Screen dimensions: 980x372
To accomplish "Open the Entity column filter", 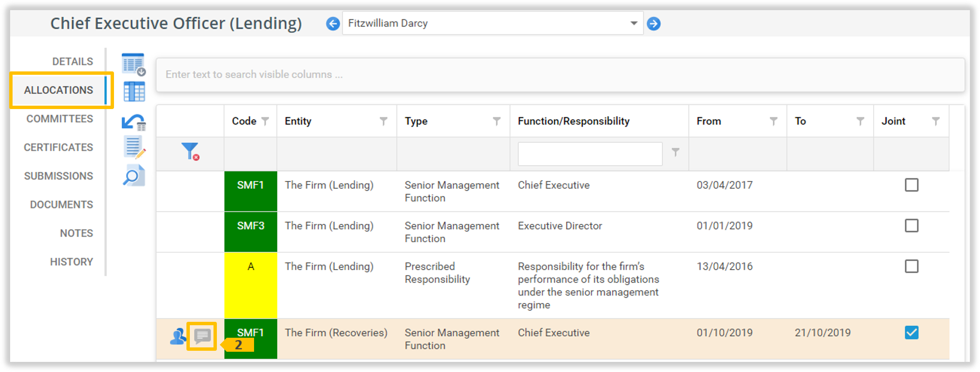I will point(383,121).
